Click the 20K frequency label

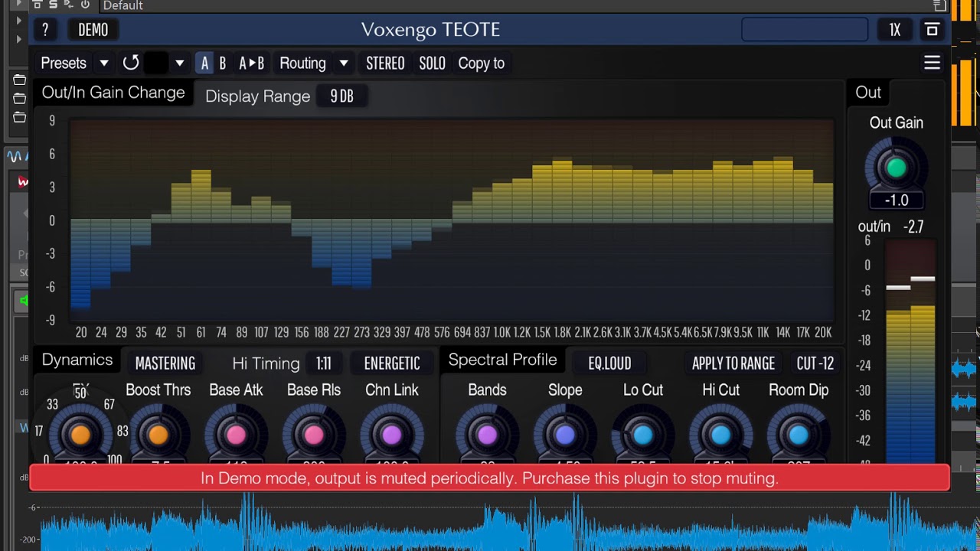pyautogui.click(x=823, y=332)
